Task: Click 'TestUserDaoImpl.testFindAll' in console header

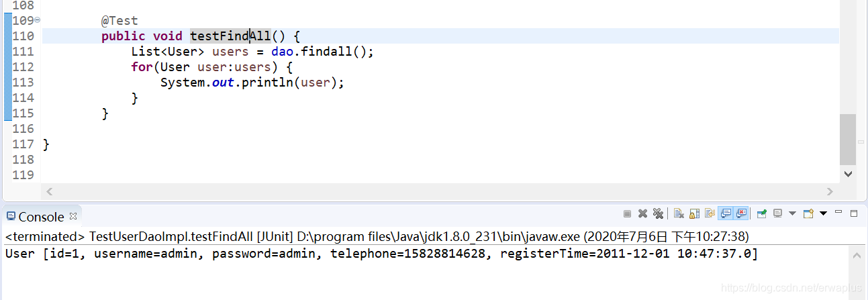Action: click(x=171, y=237)
